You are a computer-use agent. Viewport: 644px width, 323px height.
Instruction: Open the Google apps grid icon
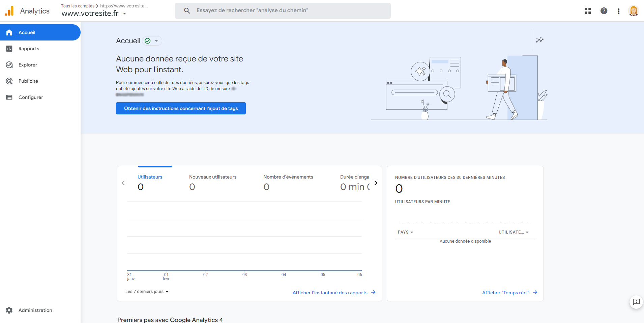[588, 11]
